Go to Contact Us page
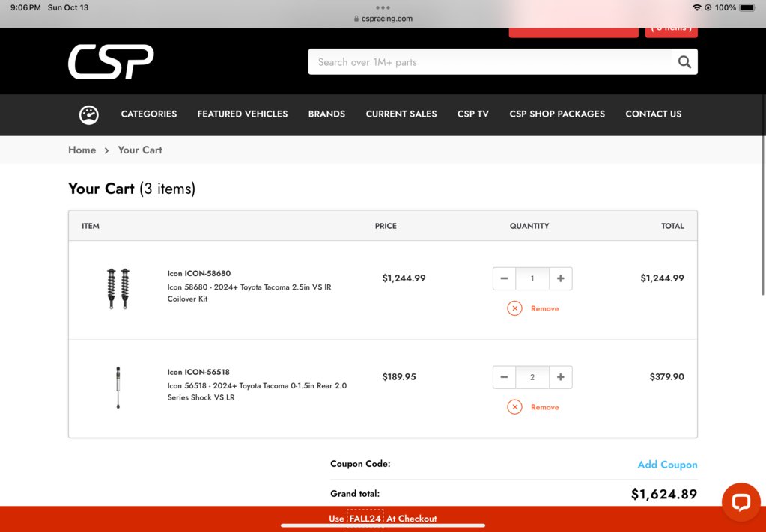This screenshot has width=766, height=532. tap(653, 114)
